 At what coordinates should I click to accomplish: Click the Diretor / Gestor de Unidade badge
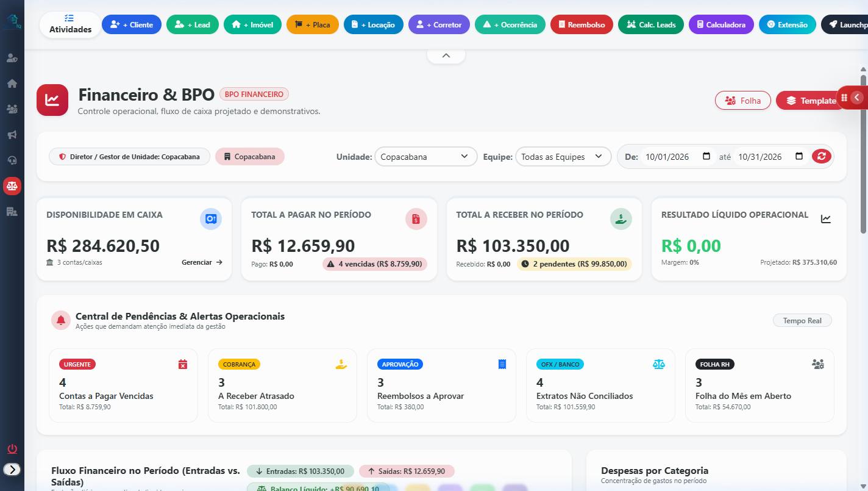click(x=129, y=157)
